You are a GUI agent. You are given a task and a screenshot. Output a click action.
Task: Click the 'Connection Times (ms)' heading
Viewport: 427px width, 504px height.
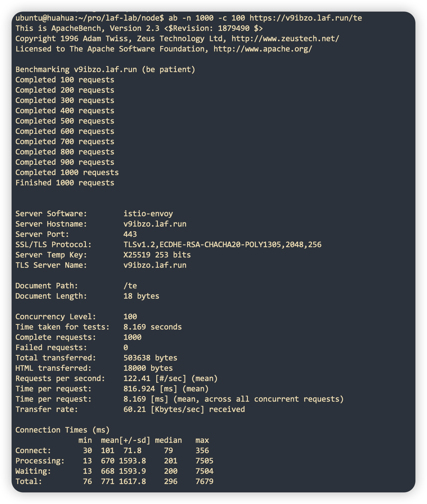[62, 430]
